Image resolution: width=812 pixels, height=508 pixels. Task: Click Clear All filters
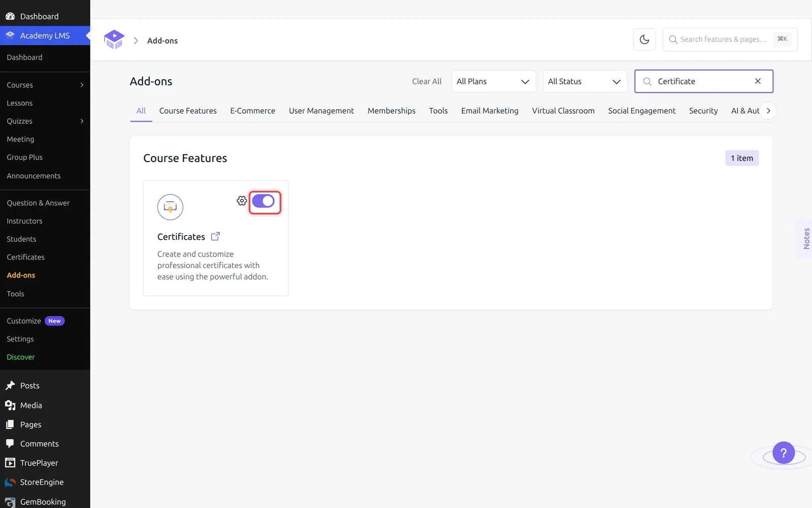click(426, 81)
